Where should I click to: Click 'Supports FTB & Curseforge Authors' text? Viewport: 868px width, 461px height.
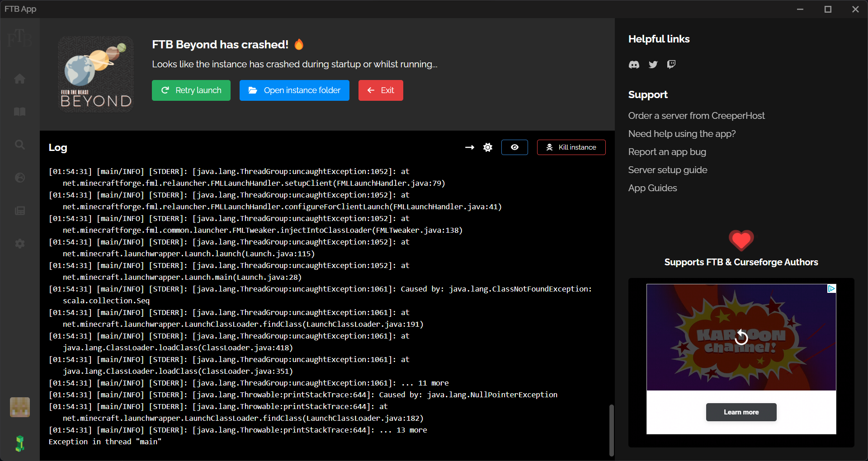(x=741, y=262)
